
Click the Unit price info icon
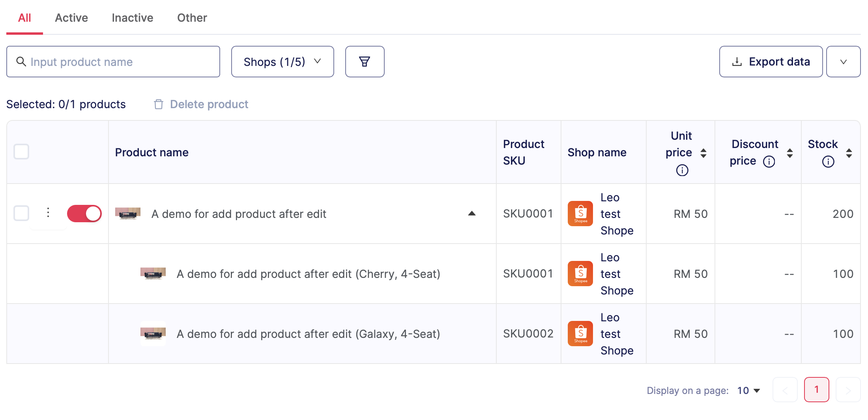682,170
